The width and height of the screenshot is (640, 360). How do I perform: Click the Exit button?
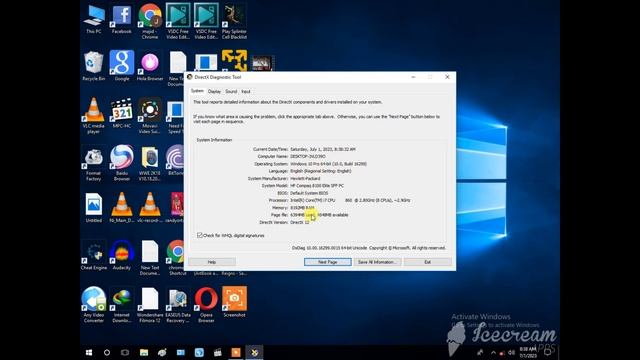point(427,262)
